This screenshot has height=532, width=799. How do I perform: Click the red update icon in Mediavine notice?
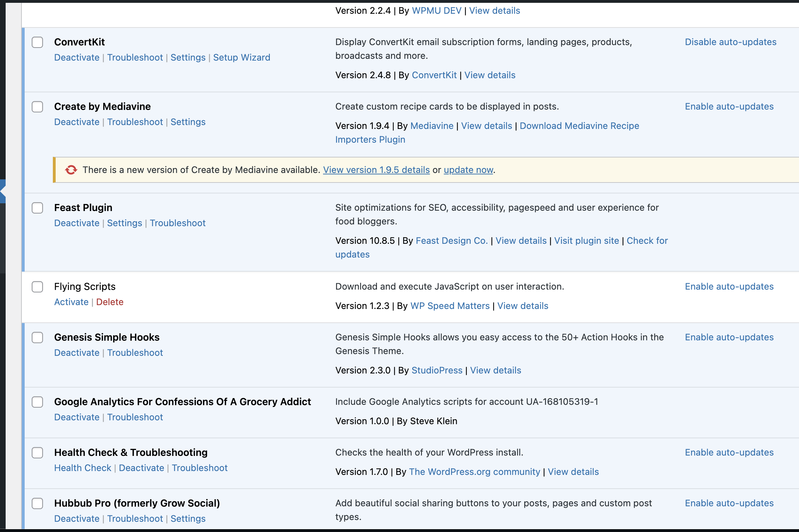[x=71, y=170]
